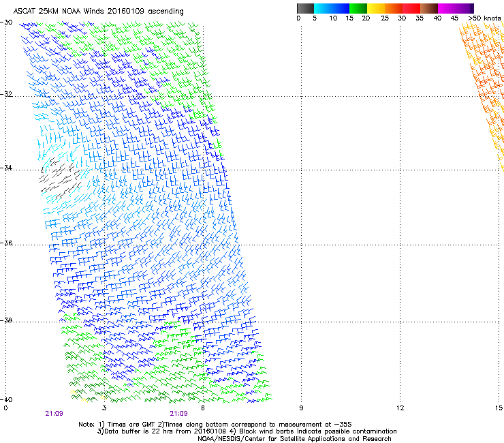Click the longitude label '12'
Screen dimensions: 504x443
point(400,408)
